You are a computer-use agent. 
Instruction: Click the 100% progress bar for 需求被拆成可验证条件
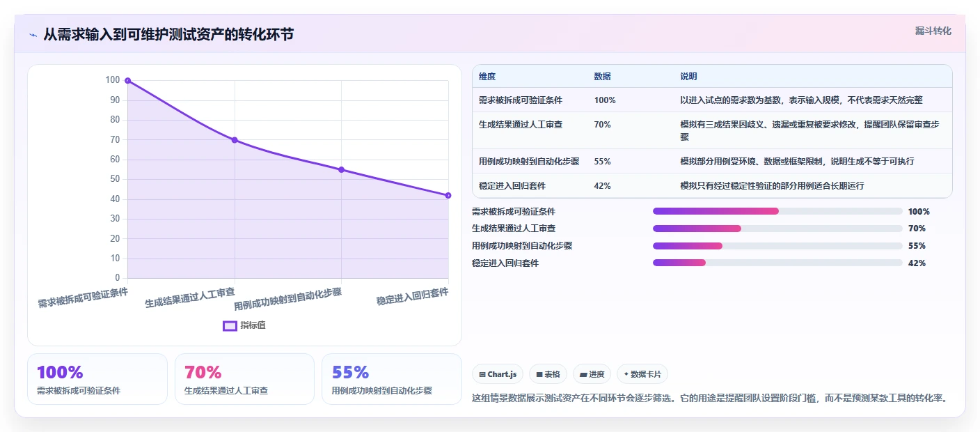point(777,211)
